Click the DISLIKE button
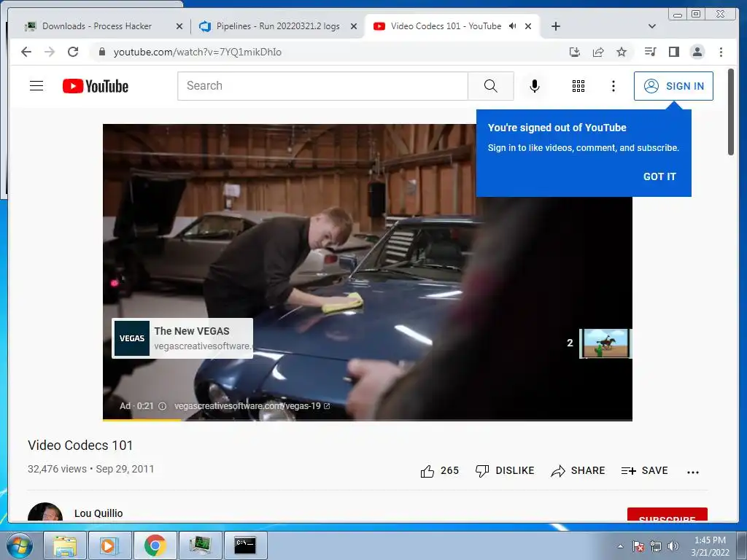This screenshot has width=747, height=560. [505, 471]
